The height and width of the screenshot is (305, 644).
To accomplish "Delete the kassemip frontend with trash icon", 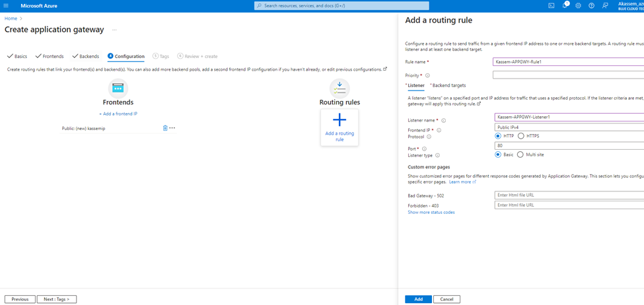I will (165, 128).
